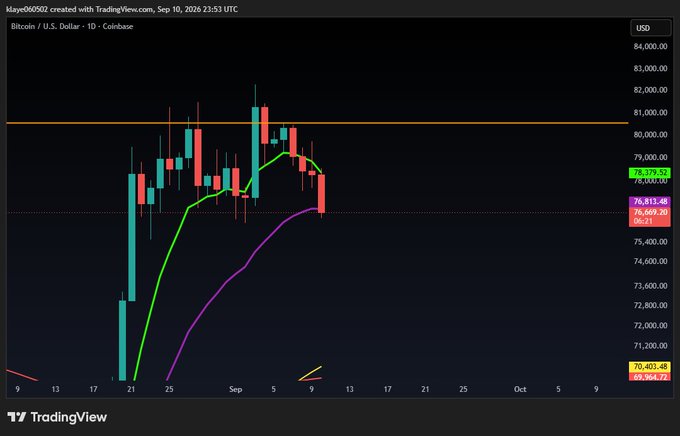This screenshot has width=680, height=436.
Task: Select the purple 76,813.48 price label
Action: pyautogui.click(x=650, y=201)
